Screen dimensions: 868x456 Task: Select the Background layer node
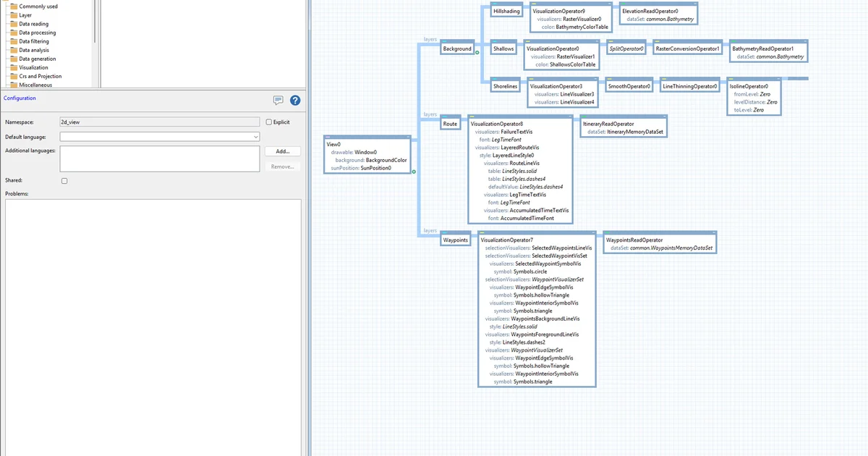(457, 48)
